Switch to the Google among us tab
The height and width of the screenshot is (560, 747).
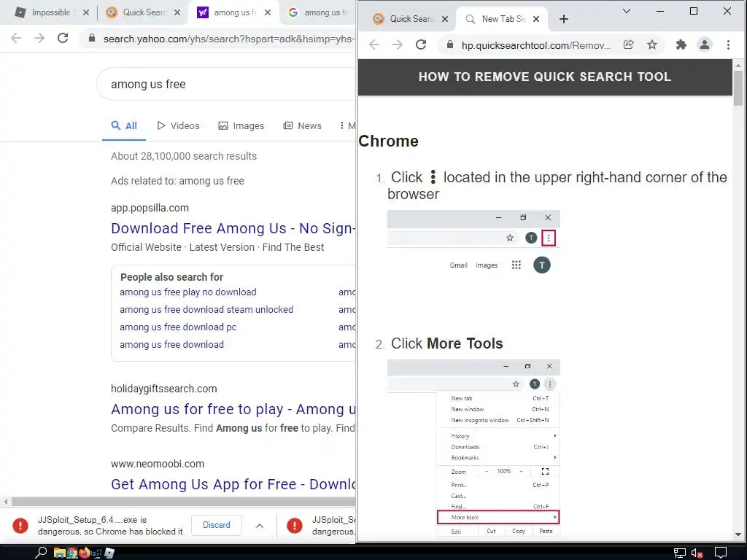320,12
